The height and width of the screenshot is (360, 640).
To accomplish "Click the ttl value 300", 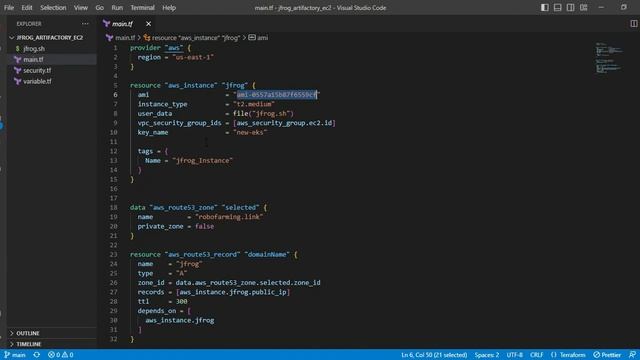I will 182,301.
